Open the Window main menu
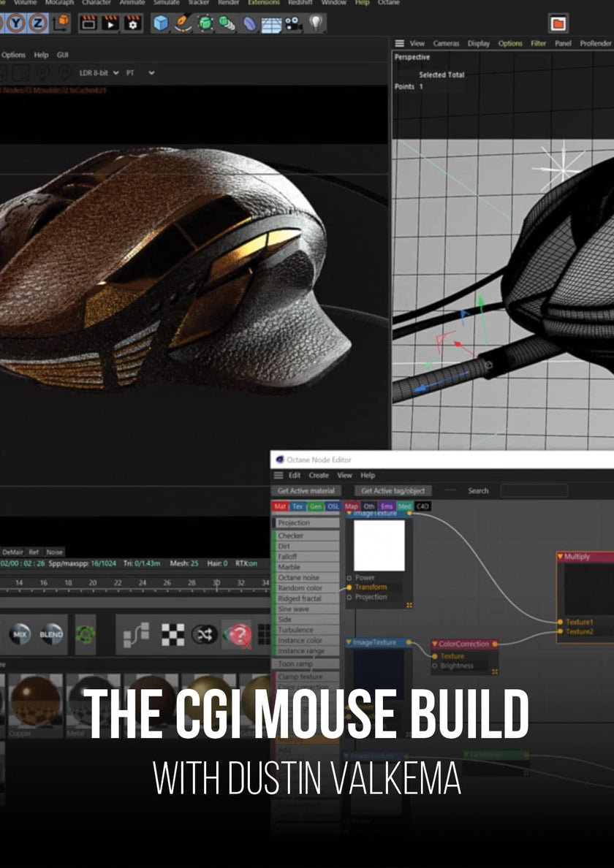The image size is (614, 868). 334,3
